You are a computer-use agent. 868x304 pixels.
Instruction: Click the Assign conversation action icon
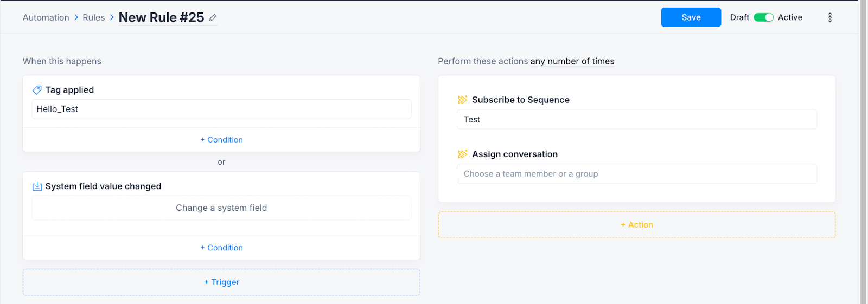click(x=462, y=154)
